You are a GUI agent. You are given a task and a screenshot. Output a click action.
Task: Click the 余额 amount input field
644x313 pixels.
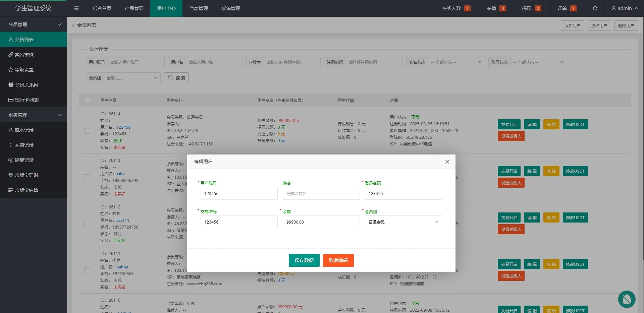coord(321,222)
